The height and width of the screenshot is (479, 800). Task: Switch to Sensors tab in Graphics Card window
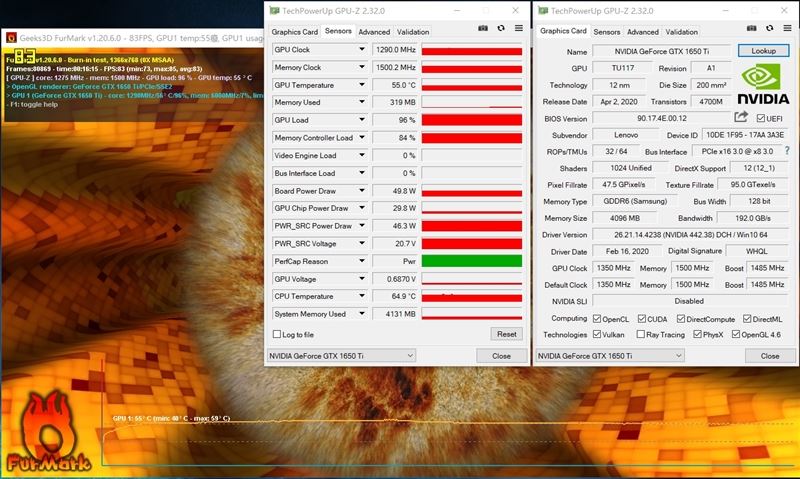pos(607,32)
